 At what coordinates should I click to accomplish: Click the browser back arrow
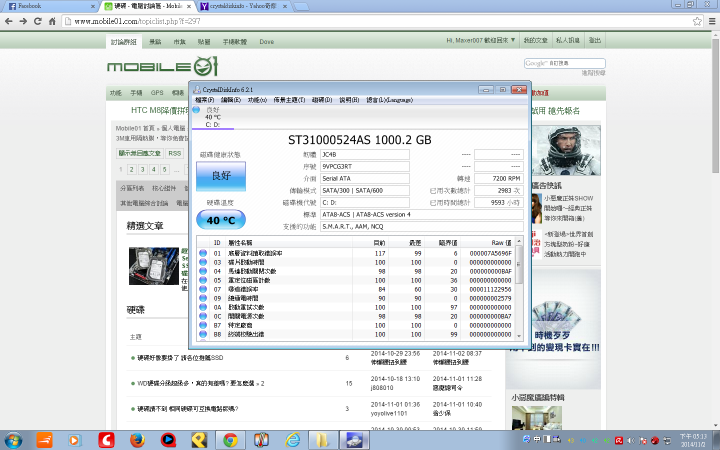(9, 21)
